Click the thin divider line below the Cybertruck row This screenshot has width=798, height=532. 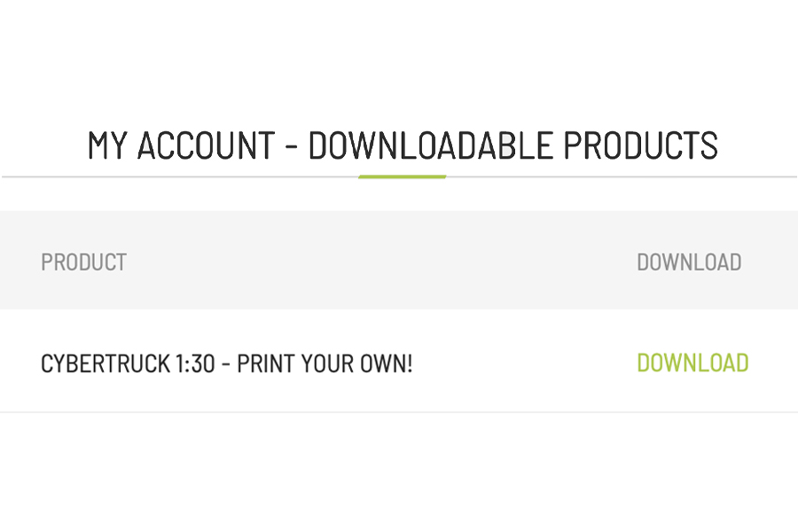399,411
